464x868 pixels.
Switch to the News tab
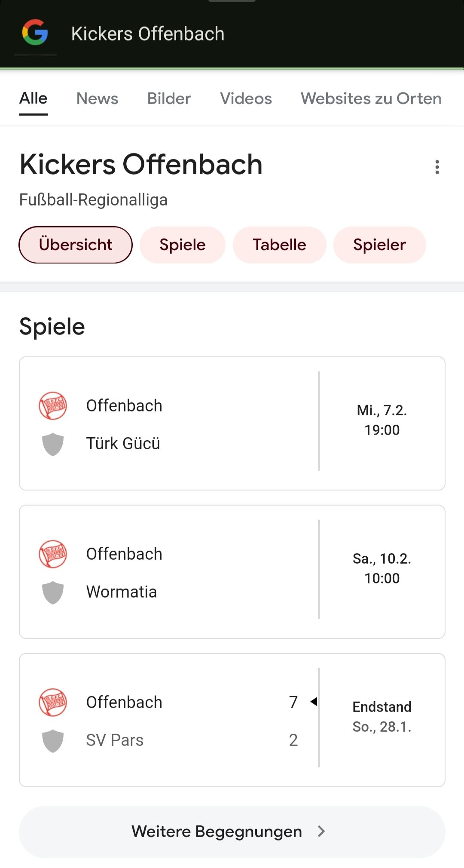tap(97, 98)
